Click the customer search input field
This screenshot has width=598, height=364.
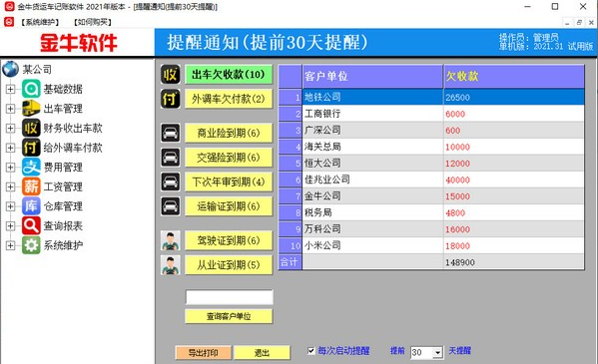coord(230,297)
